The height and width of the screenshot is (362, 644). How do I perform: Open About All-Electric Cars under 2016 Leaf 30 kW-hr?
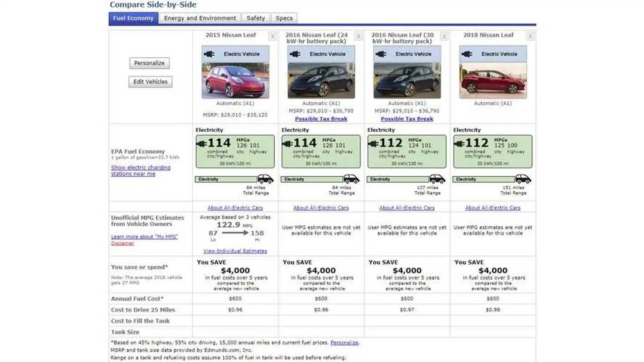tap(407, 208)
